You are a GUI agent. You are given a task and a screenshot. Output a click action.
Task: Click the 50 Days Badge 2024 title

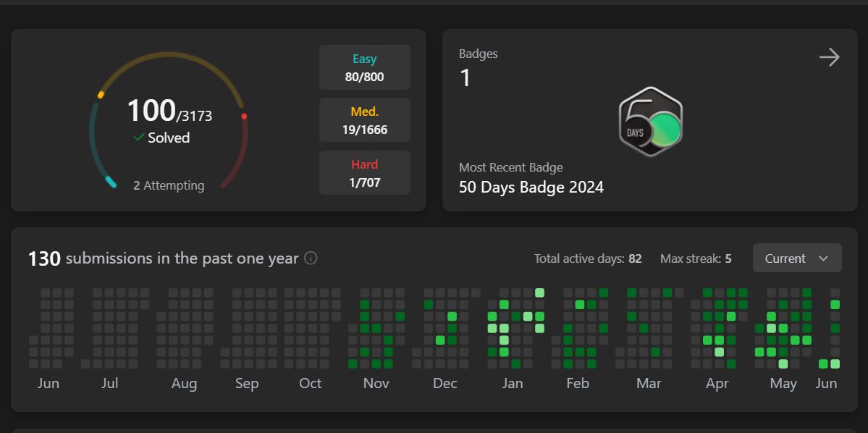point(531,187)
